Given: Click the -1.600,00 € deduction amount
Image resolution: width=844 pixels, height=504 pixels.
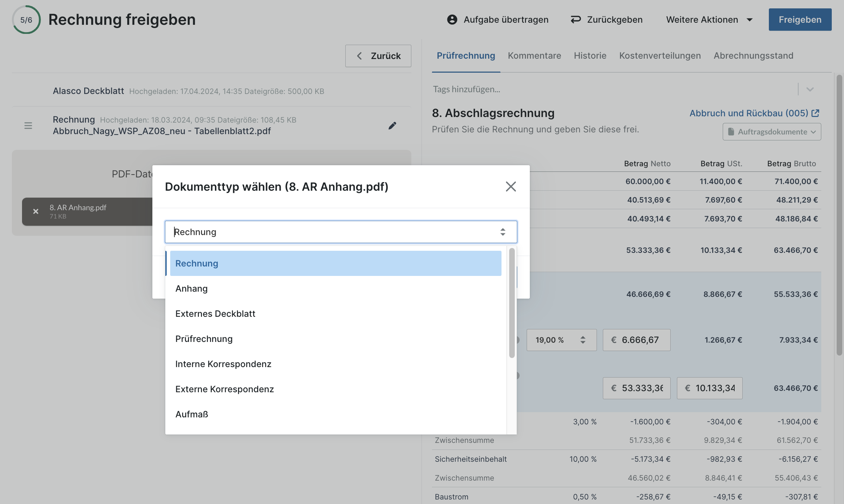Looking at the screenshot, I should click(650, 422).
